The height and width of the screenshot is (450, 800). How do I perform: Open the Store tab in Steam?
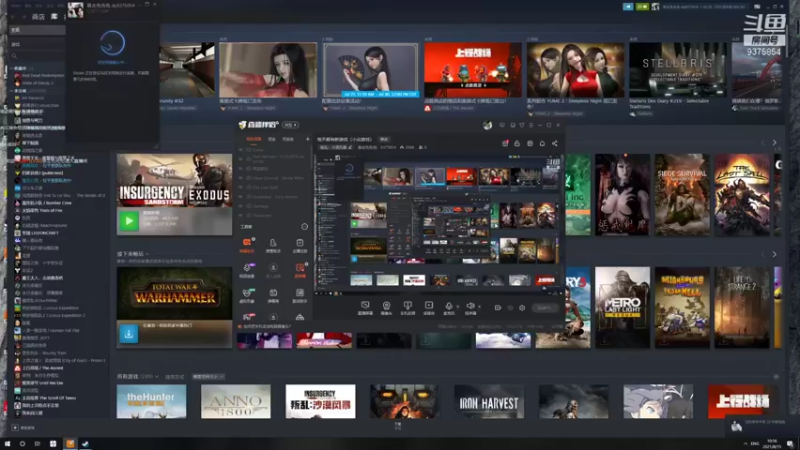(38, 17)
